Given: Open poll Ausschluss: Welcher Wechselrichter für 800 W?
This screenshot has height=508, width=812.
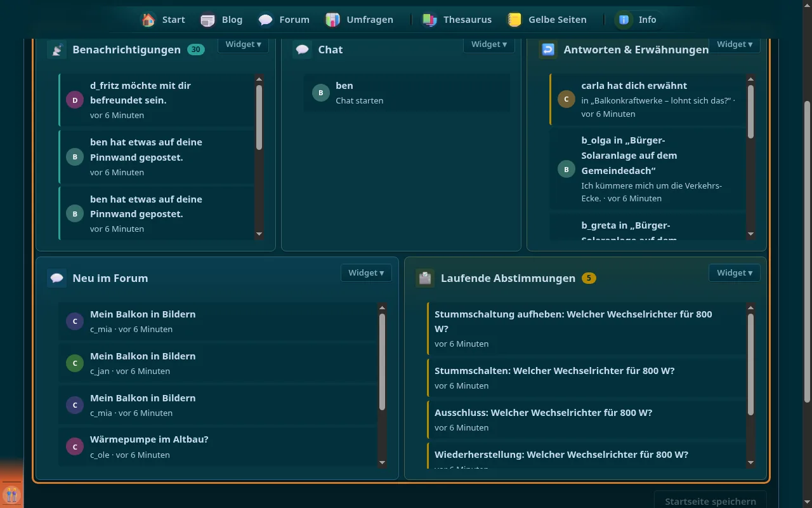Looking at the screenshot, I should (x=586, y=420).
